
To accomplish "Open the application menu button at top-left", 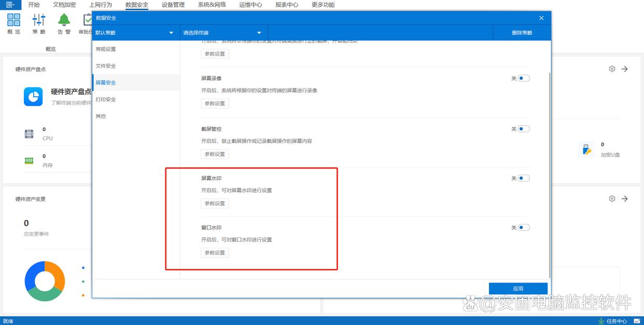I will pyautogui.click(x=10, y=5).
